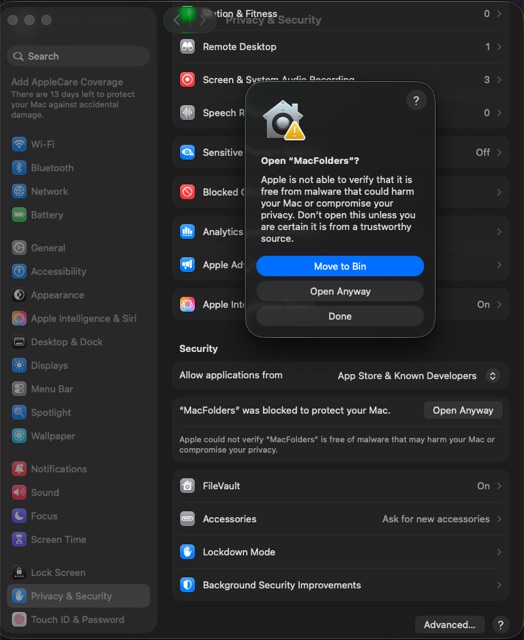Open Accessibility settings in sidebar

[78, 271]
